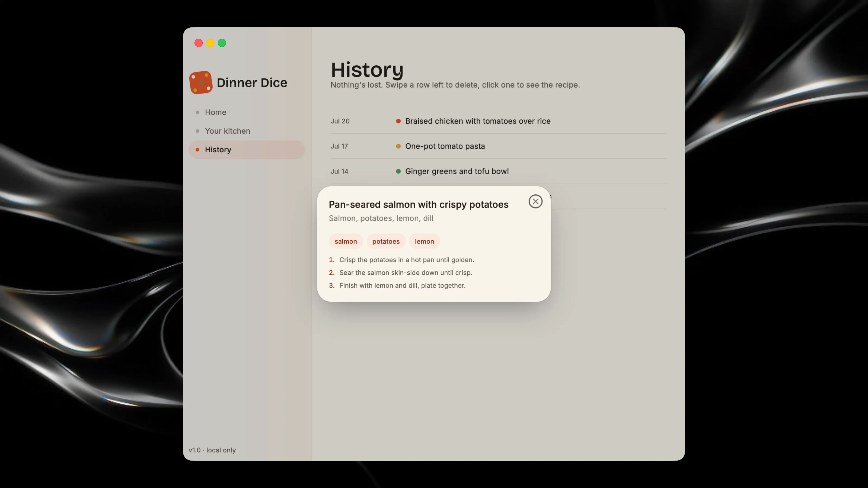Go to Your kitchen
This screenshot has height=488, width=868.
pyautogui.click(x=246, y=131)
